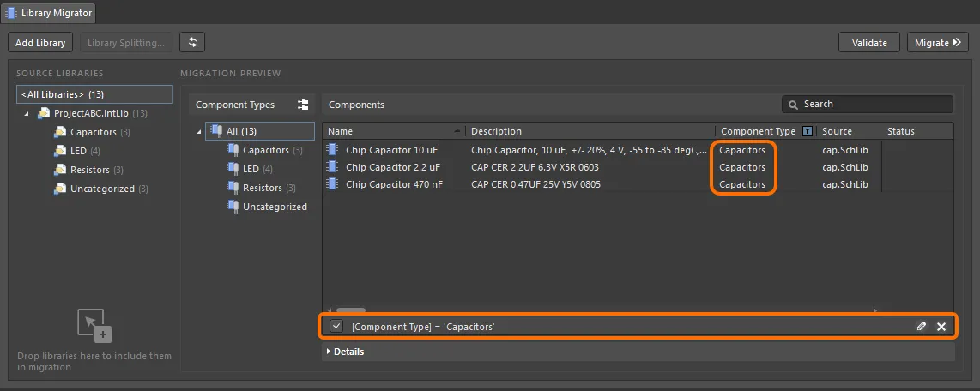Select the Library Migrator tab

pos(48,13)
